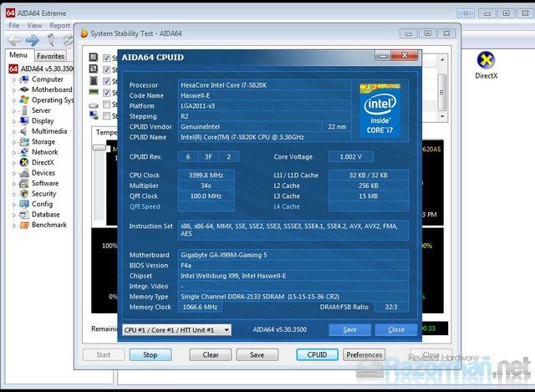Expand the Security tree node
The width and height of the screenshot is (535, 392).
pos(14,195)
